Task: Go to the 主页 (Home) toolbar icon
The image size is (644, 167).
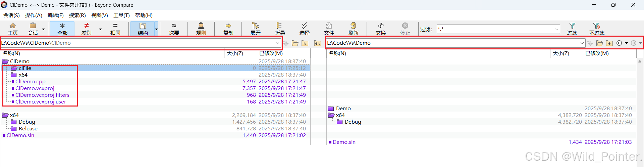Action: pos(13,29)
